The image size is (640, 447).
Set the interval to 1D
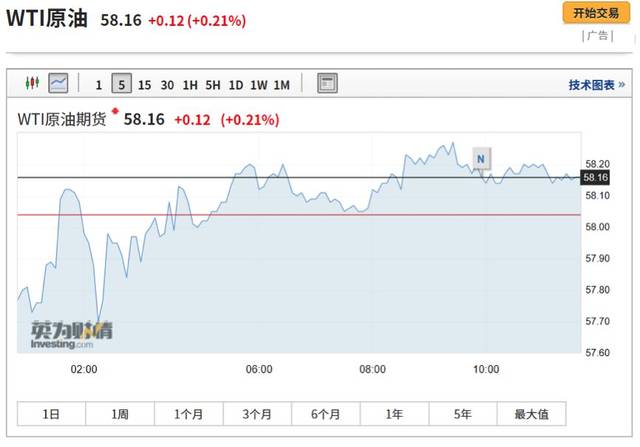click(x=236, y=85)
